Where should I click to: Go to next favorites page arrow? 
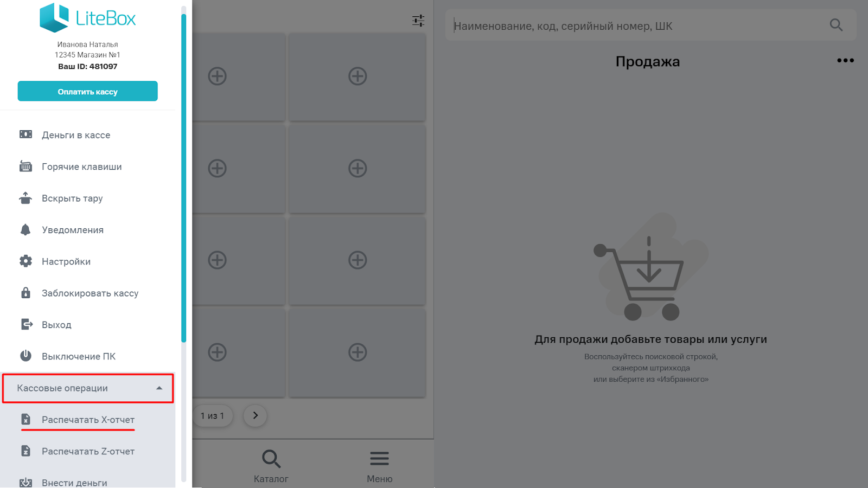click(x=255, y=415)
